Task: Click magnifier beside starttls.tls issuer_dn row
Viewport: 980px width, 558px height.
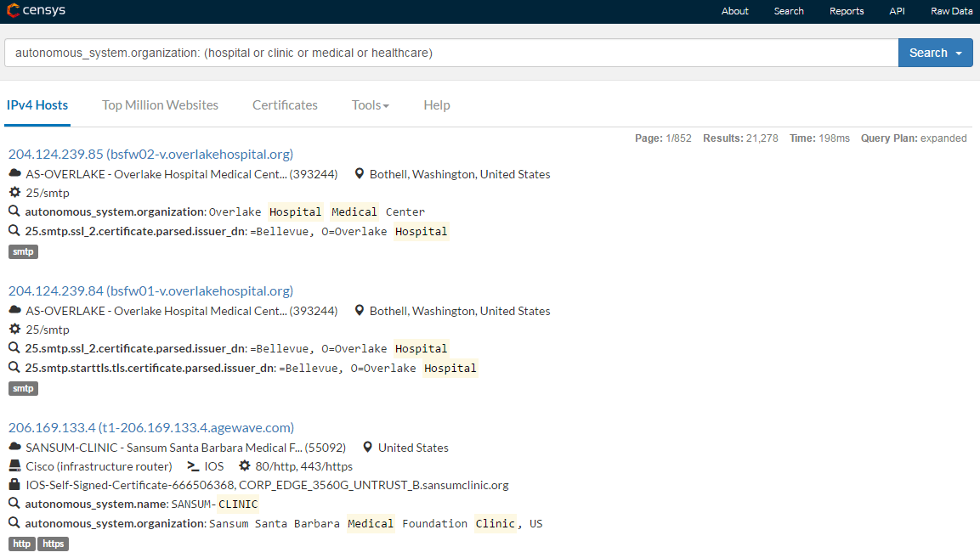Action: 14,368
